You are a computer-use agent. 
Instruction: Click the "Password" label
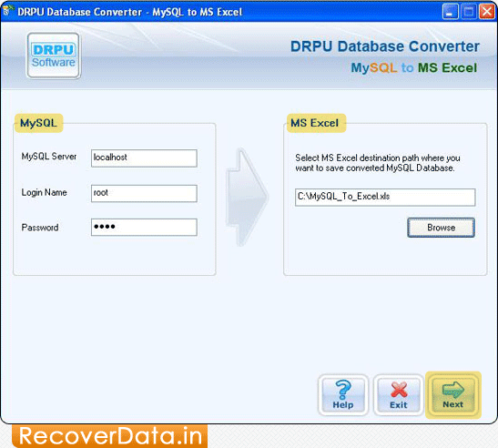coord(40,228)
